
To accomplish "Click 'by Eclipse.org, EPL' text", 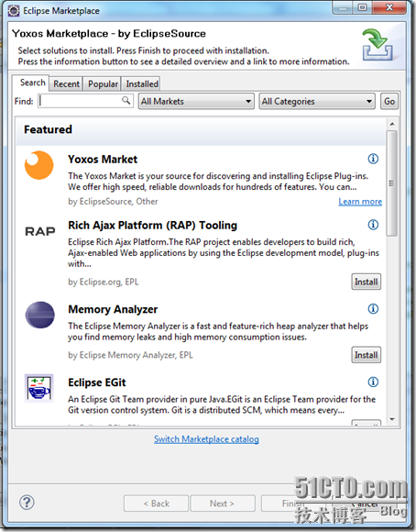I will click(104, 282).
